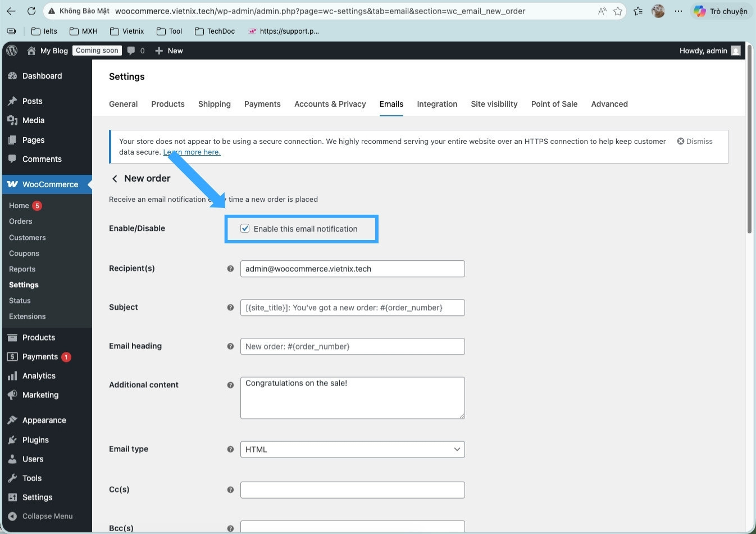
Task: Click the Marketing megaphone icon
Action: (x=12, y=395)
